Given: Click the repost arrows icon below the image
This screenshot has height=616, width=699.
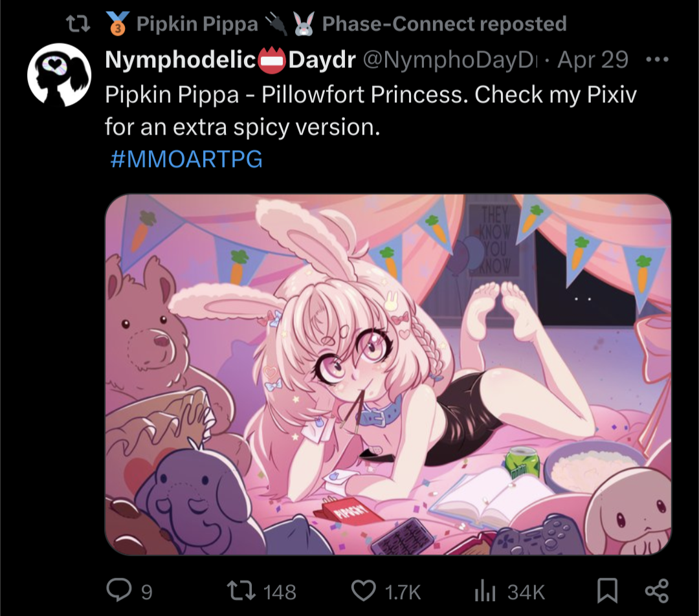Looking at the screenshot, I should pyautogui.click(x=241, y=590).
